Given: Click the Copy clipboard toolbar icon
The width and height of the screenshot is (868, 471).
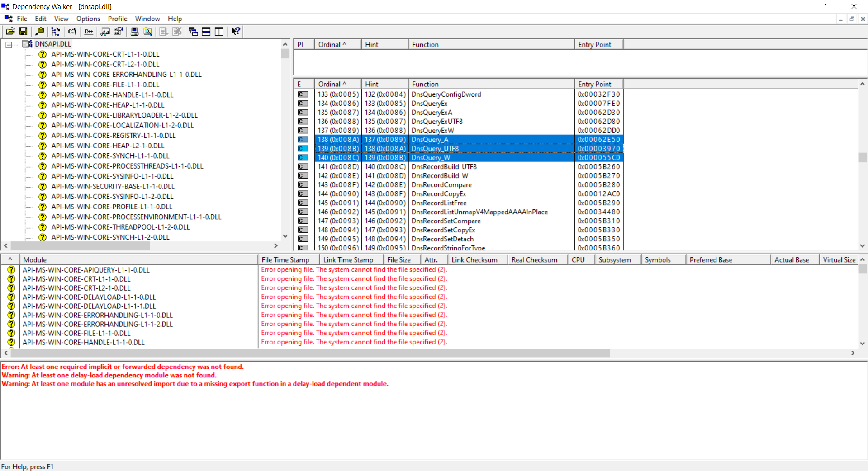Looking at the screenshot, I should click(x=40, y=31).
